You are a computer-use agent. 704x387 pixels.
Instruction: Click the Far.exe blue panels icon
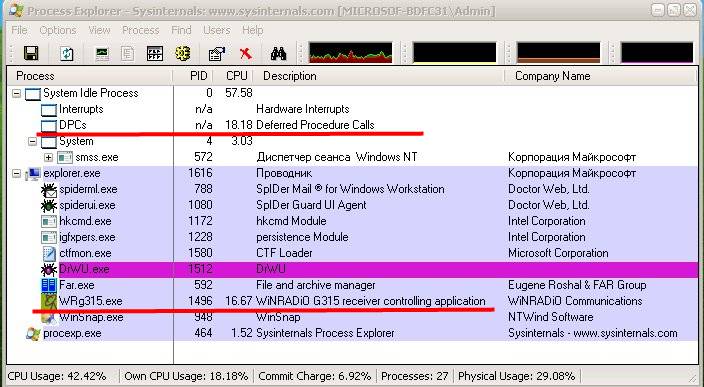(48, 285)
